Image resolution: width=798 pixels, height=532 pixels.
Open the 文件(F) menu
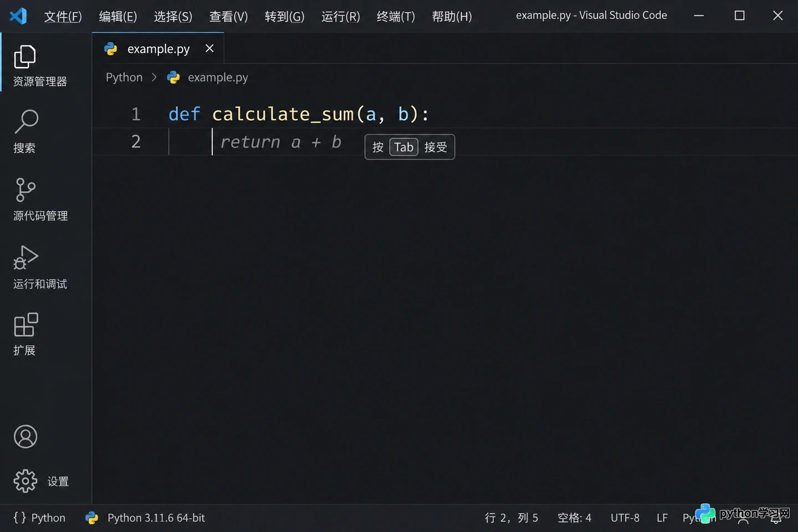(63, 17)
